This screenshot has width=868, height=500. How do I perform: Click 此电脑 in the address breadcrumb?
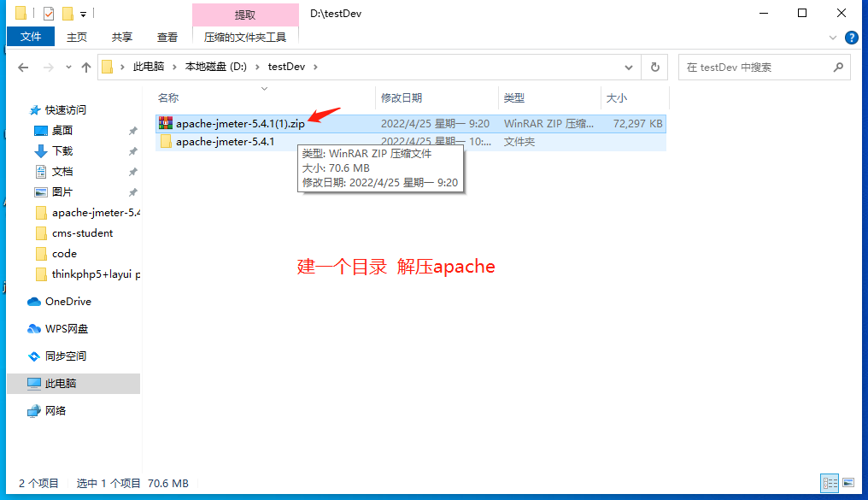[x=149, y=67]
